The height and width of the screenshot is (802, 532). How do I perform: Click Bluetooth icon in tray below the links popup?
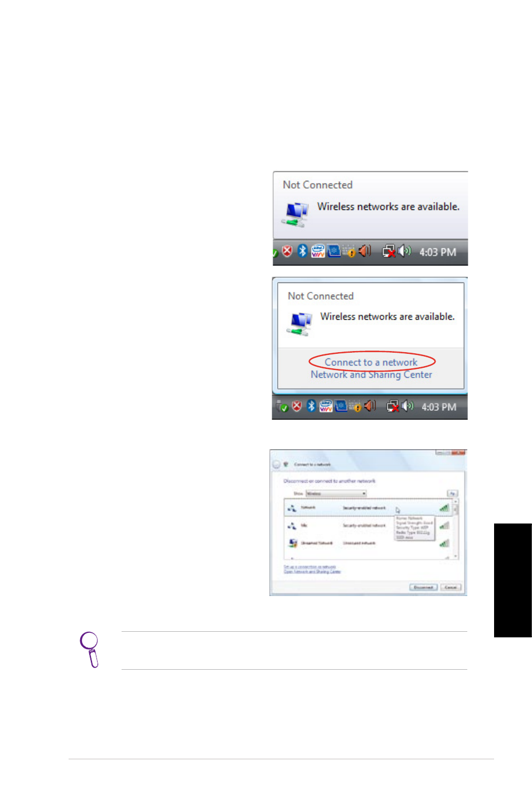(x=311, y=406)
